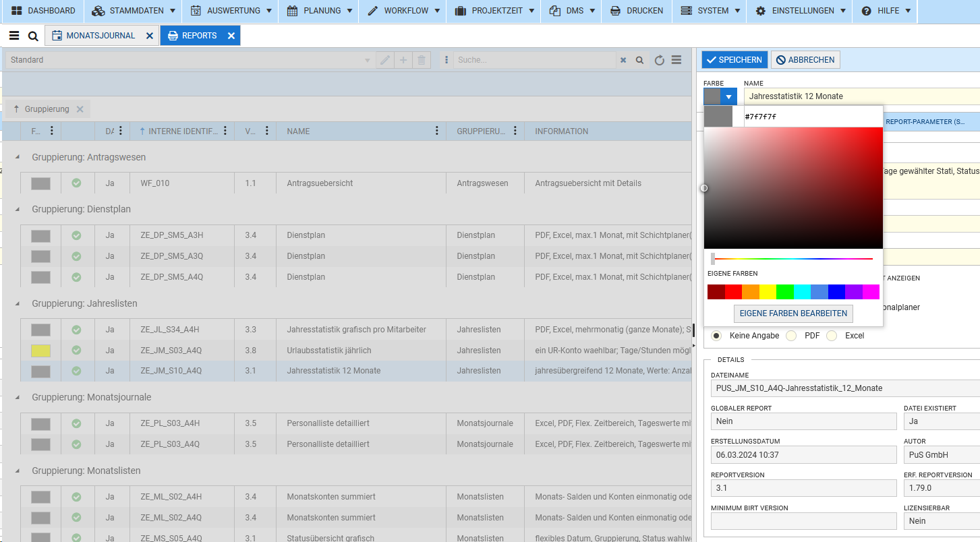
Task: Open column menu for Name column
Action: [x=437, y=131]
